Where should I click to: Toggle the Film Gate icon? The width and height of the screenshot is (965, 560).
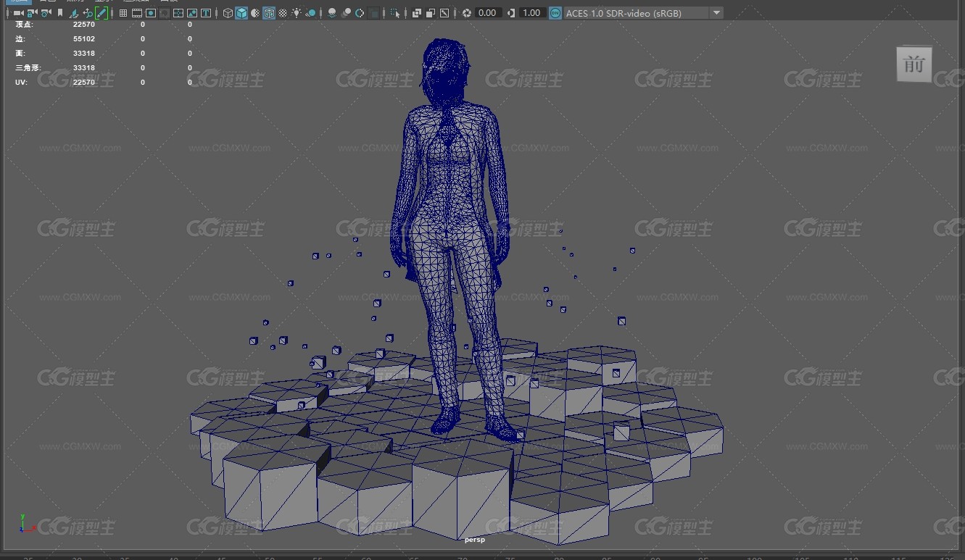click(x=137, y=13)
